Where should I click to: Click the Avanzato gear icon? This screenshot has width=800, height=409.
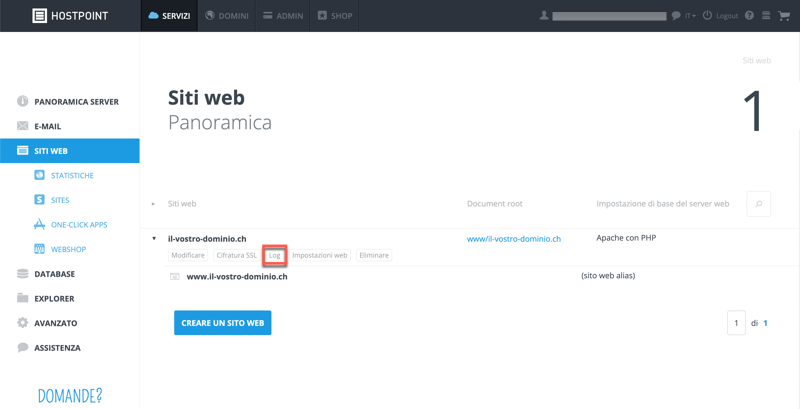22,323
